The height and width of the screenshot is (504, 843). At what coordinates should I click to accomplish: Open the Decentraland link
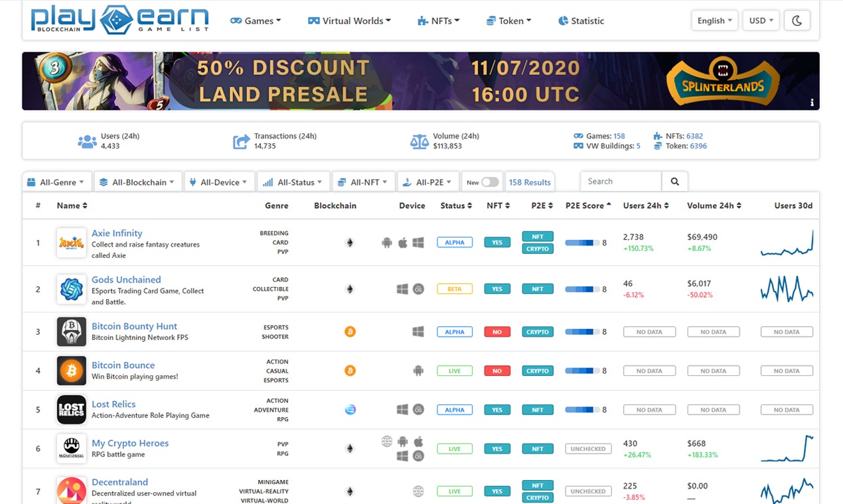119,482
